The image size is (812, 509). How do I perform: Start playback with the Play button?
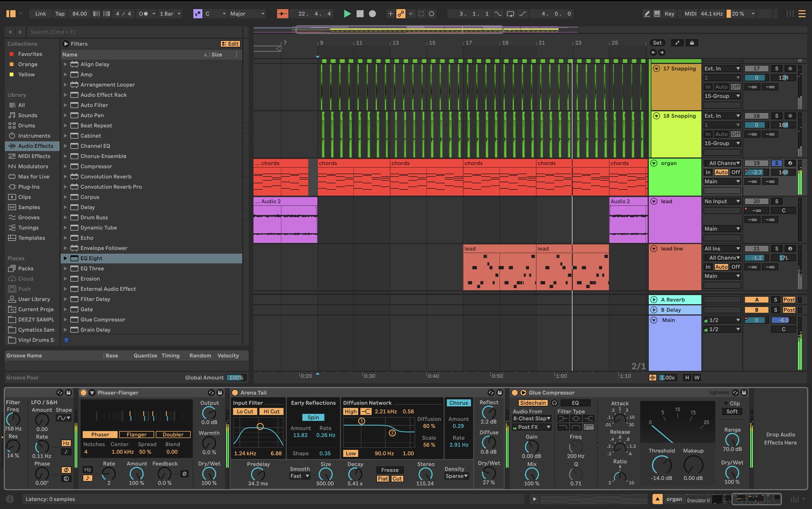point(347,14)
